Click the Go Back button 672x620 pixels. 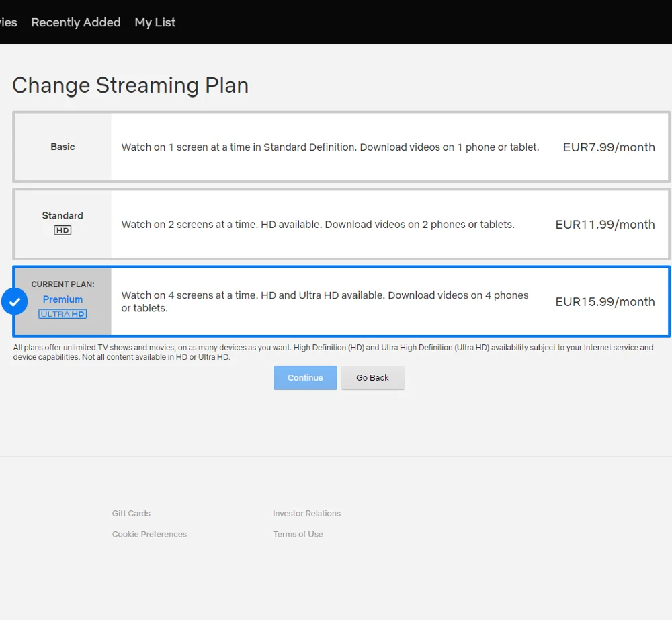(x=372, y=378)
